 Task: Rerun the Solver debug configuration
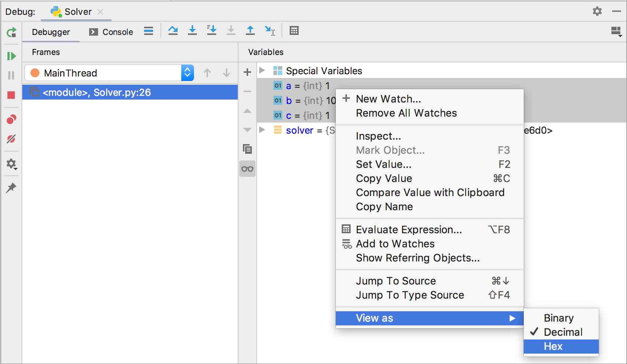[12, 33]
